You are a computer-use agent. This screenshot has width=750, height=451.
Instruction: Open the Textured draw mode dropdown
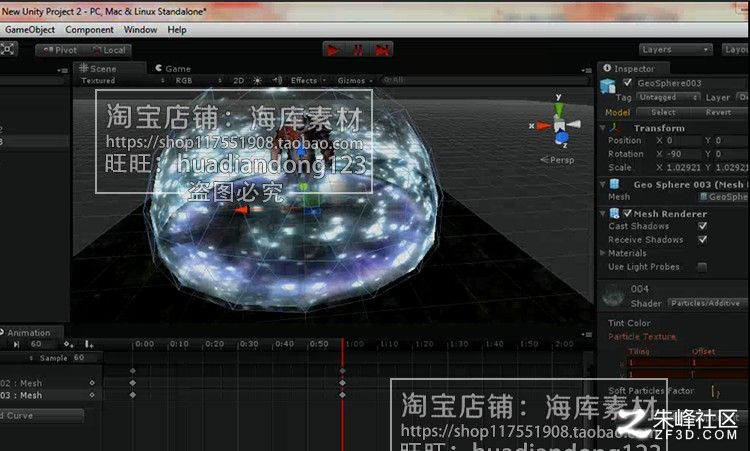click(122, 80)
